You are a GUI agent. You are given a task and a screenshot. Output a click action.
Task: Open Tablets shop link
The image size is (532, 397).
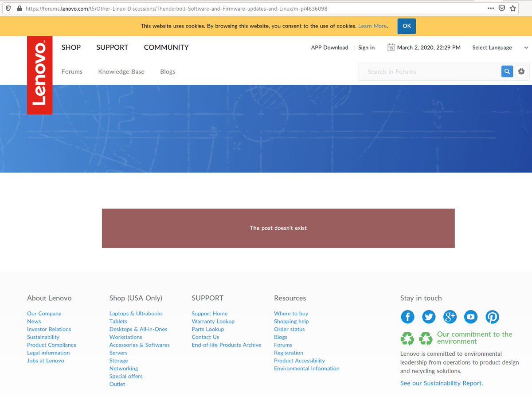[118, 321]
